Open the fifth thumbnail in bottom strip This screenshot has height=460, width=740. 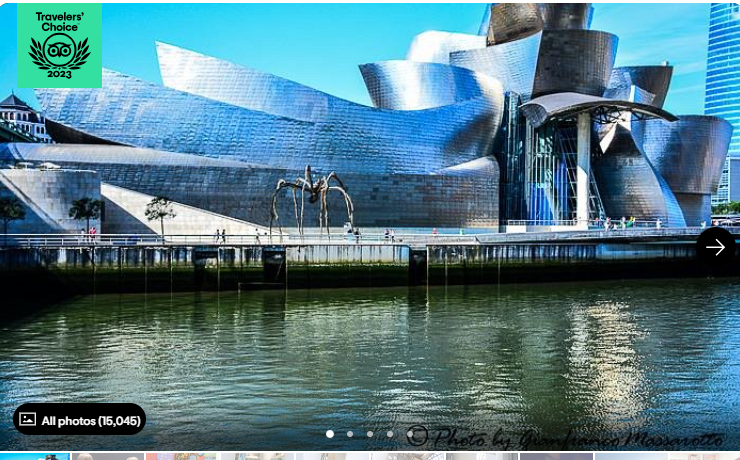click(x=332, y=456)
